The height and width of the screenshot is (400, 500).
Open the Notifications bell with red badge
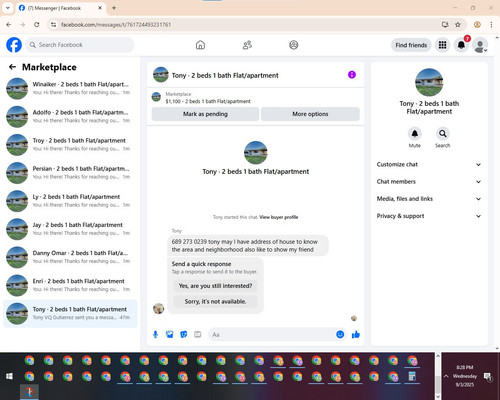(461, 45)
